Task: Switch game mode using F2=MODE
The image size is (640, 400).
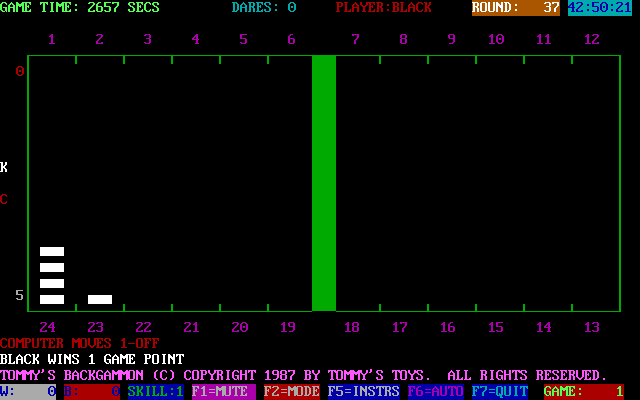Action: point(291,391)
